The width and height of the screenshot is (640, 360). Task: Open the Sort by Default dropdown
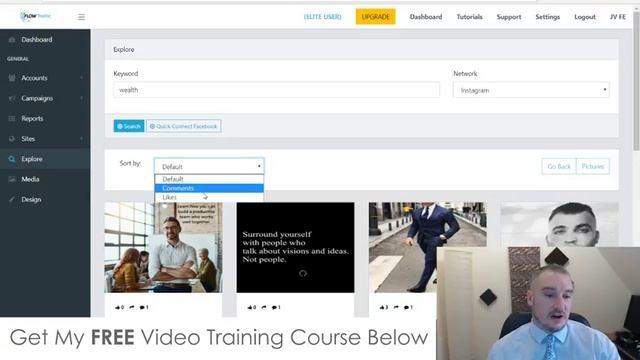(x=209, y=167)
